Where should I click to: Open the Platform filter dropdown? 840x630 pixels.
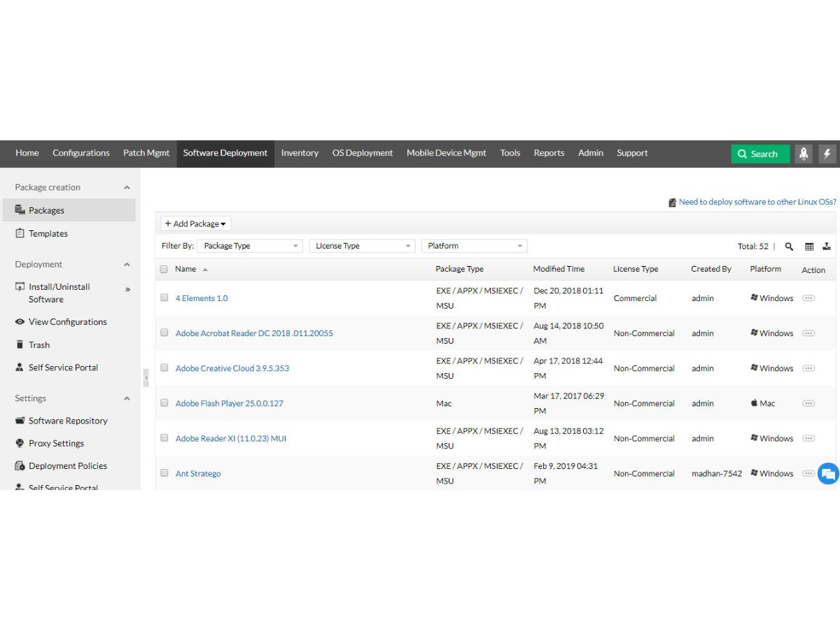tap(474, 246)
